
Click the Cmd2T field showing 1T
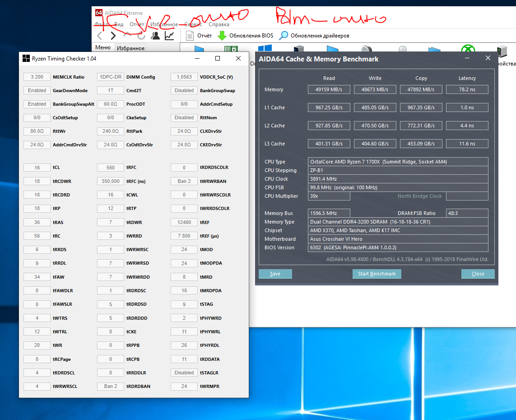pyautogui.click(x=111, y=90)
